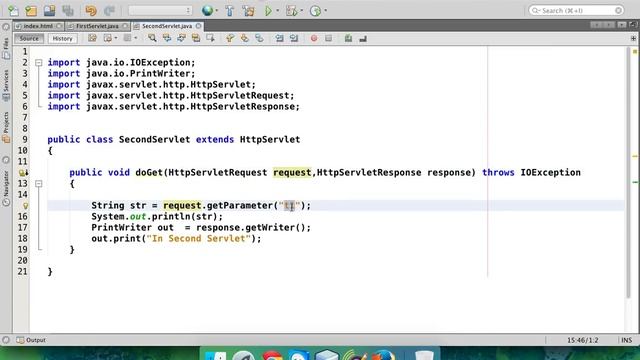Click the Debug Project icon
The height and width of the screenshot is (360, 640).
point(291,11)
